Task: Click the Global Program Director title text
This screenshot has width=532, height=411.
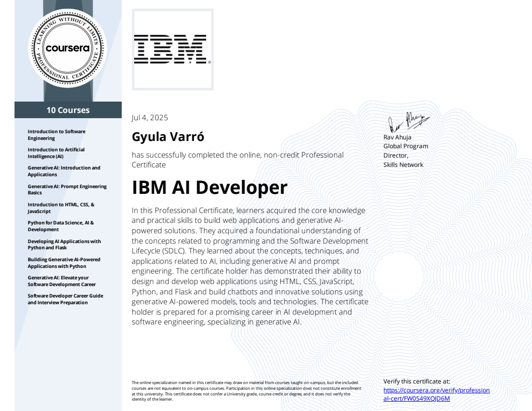Action: [x=406, y=150]
